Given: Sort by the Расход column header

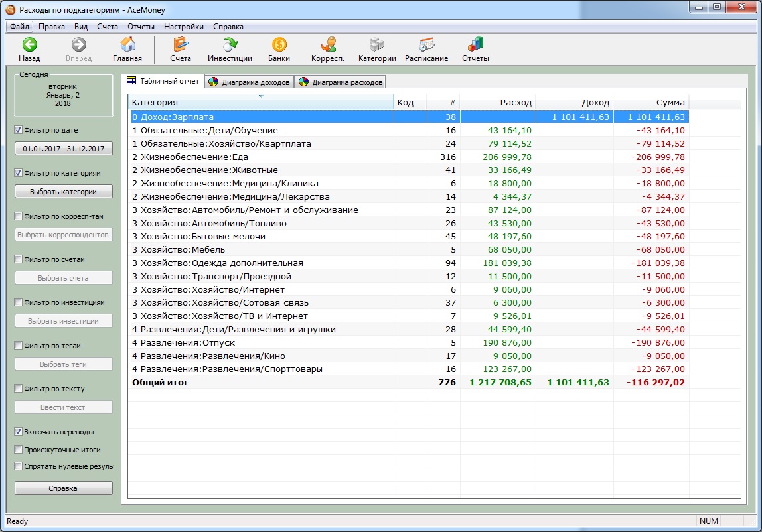Looking at the screenshot, I should 498,103.
